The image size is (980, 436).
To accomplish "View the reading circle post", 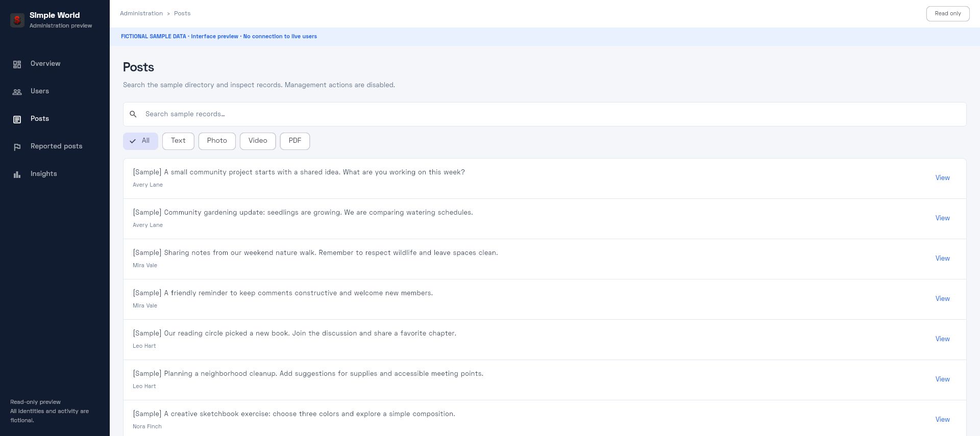I will [x=942, y=339].
